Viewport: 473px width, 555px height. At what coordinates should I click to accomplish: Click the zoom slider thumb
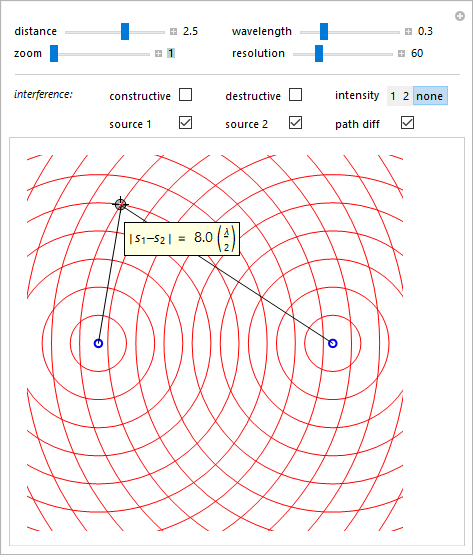point(54,53)
